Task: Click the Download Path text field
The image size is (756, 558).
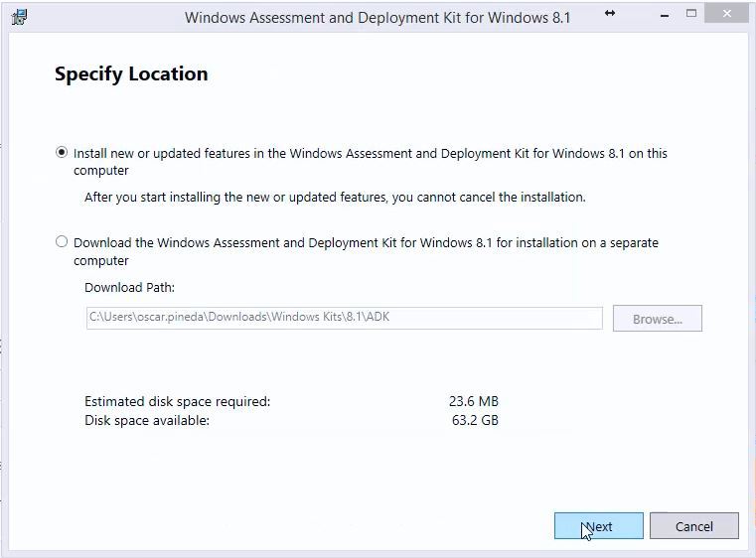Action: 345,318
